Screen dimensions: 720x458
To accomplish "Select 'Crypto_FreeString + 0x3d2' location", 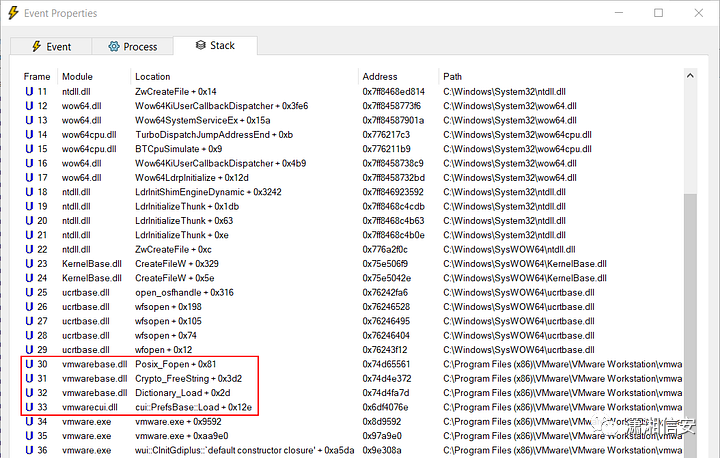I will click(x=188, y=378).
